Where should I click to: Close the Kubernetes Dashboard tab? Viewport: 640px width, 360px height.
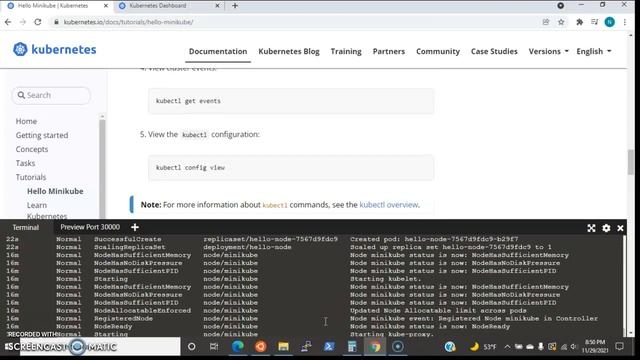(217, 6)
